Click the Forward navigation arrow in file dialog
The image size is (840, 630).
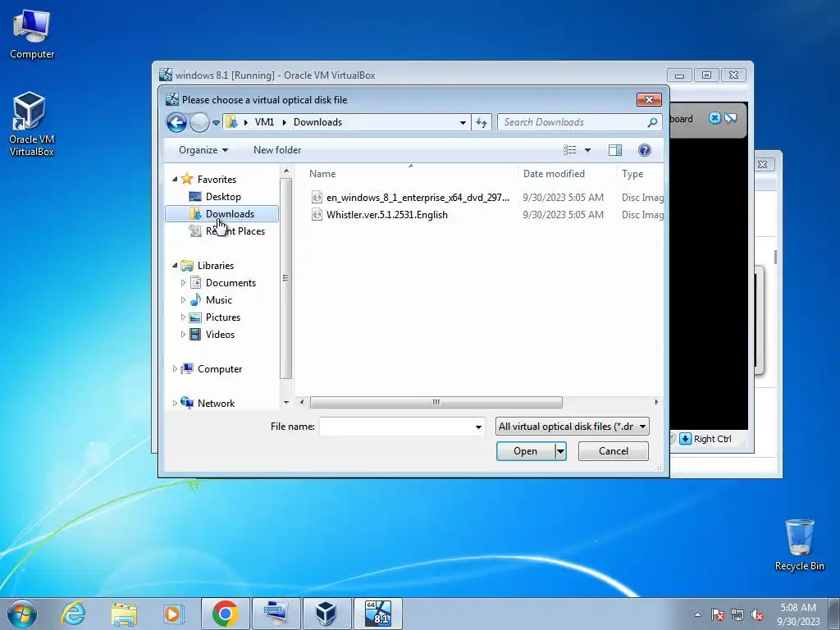click(199, 122)
